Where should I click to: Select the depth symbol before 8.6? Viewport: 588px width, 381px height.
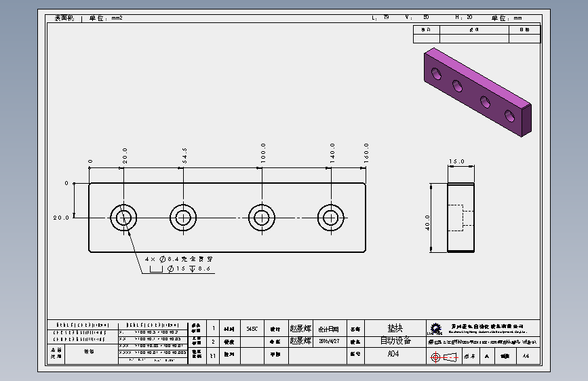[192, 268]
